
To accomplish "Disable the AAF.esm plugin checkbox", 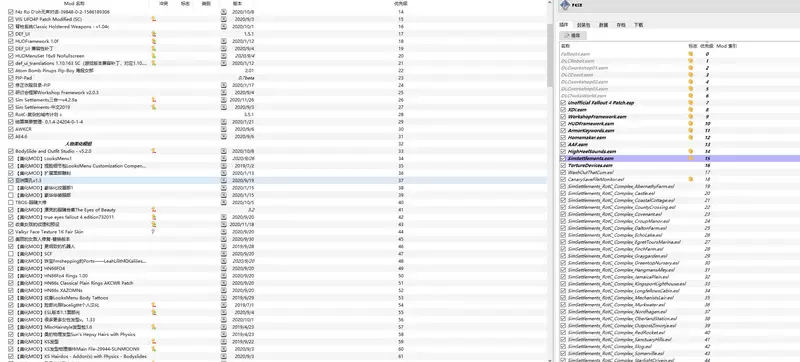I will click(563, 144).
